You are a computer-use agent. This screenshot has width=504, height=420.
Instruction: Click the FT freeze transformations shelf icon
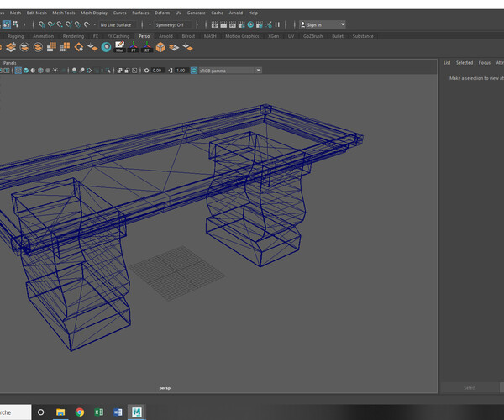pos(134,48)
